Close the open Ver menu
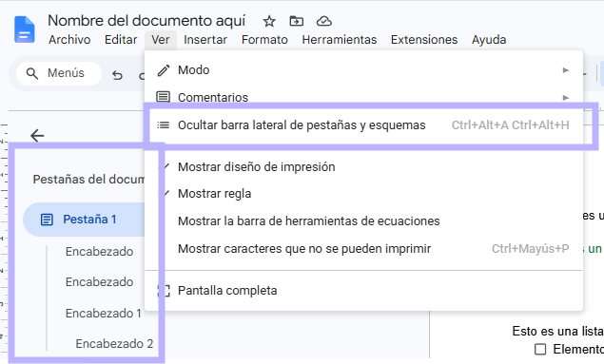The image size is (604, 364). pos(160,40)
